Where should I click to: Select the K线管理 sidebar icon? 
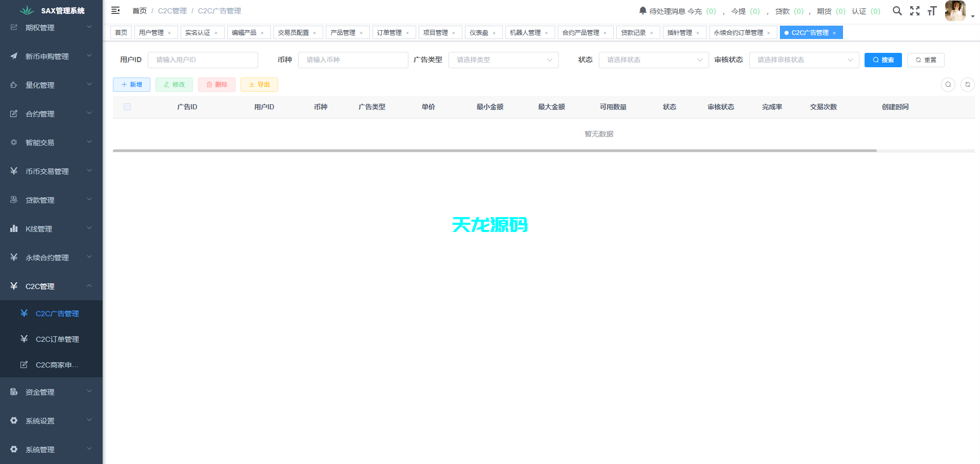(13, 228)
